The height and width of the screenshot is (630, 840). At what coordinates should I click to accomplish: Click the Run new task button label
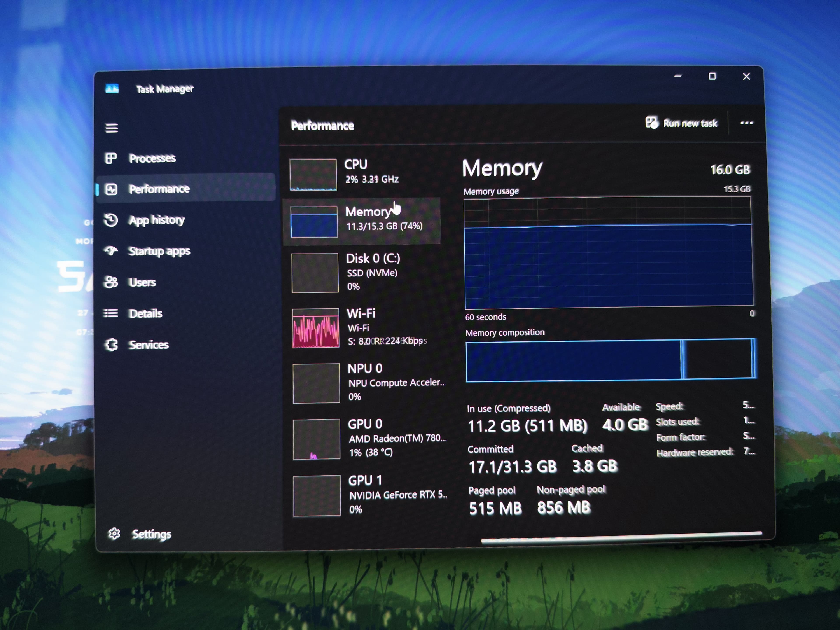pos(690,123)
